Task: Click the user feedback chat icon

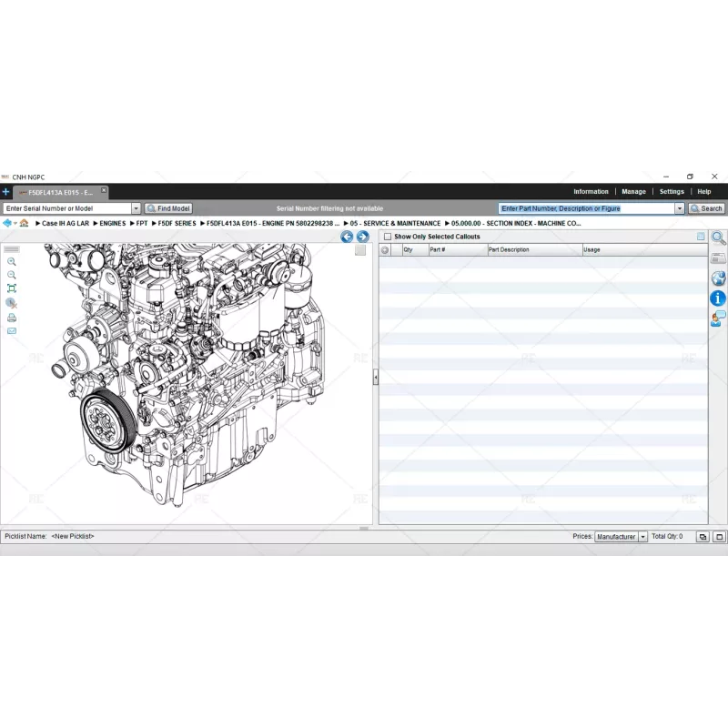Action: click(717, 317)
